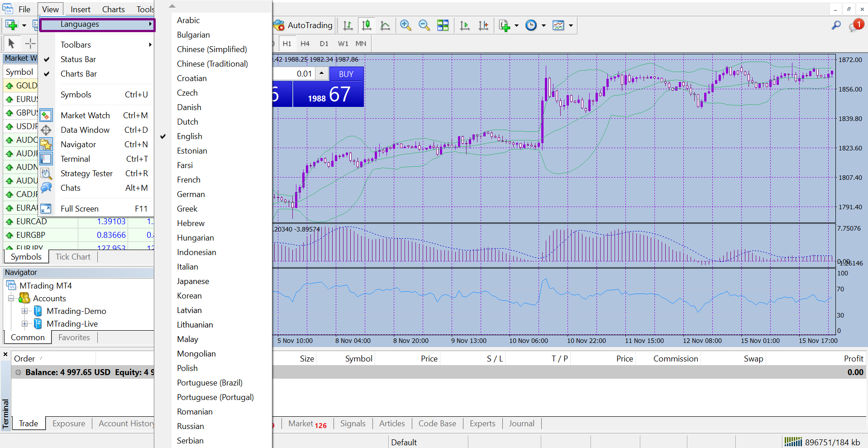Click the Chats speech bubbles icon
The height and width of the screenshot is (448, 868).
pos(46,188)
